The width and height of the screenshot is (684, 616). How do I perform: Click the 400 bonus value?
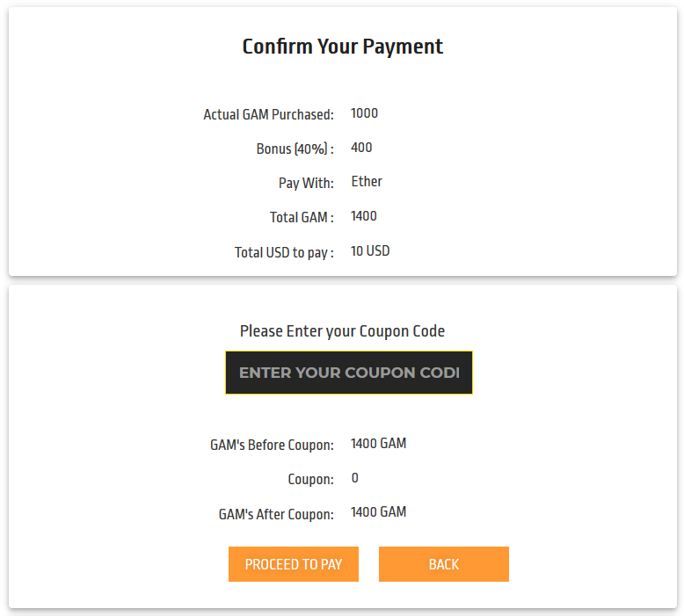(x=361, y=148)
